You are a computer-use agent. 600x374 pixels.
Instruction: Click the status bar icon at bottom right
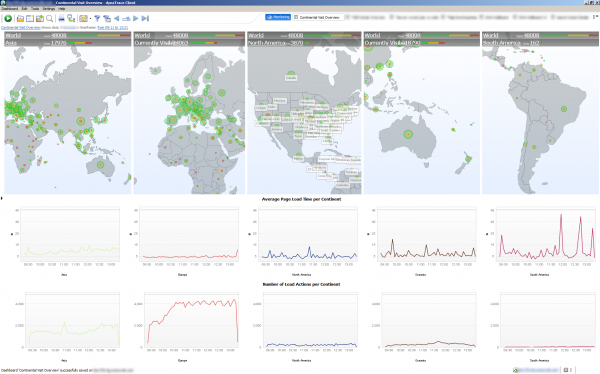pos(566,370)
